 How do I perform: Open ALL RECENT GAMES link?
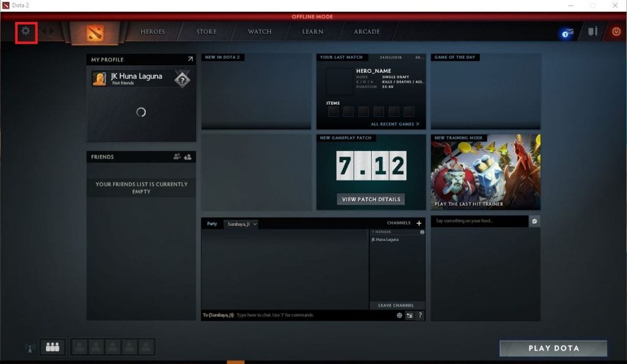(395, 124)
